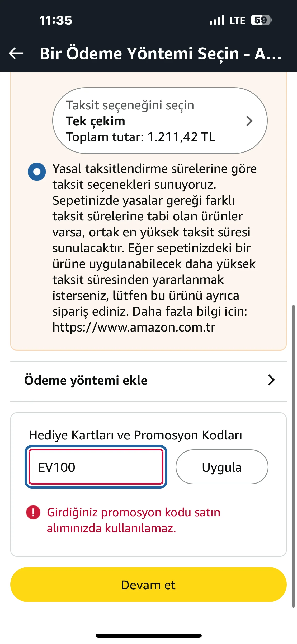Tap the 'Hediye Kartları ve Promosyon Kodları' heading
The height and width of the screenshot is (644, 297).
point(135,435)
